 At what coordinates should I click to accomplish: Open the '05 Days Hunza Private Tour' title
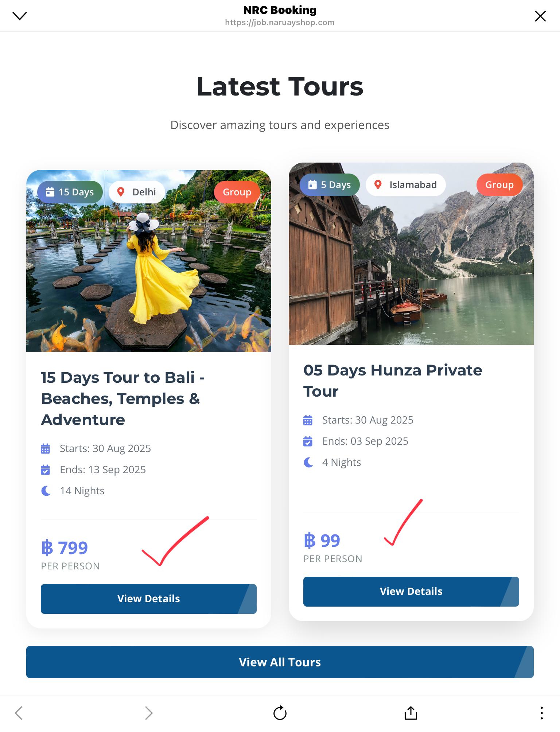tap(393, 381)
